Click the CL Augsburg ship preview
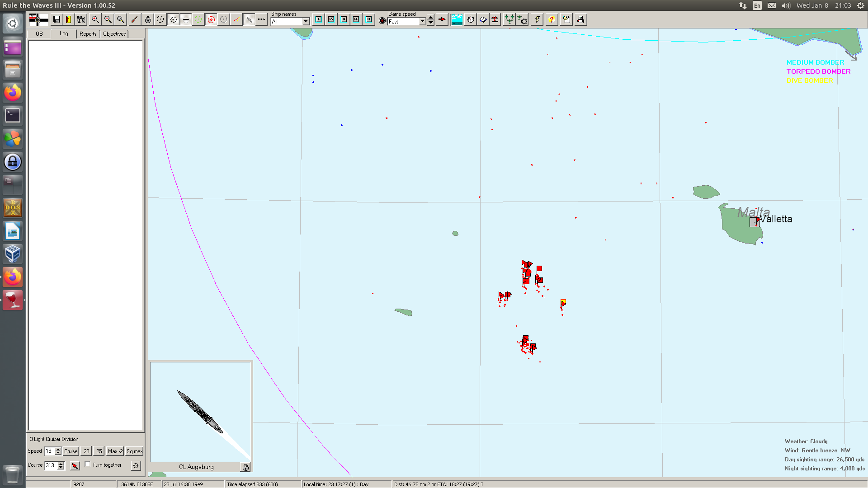This screenshot has height=488, width=868. pos(200,411)
